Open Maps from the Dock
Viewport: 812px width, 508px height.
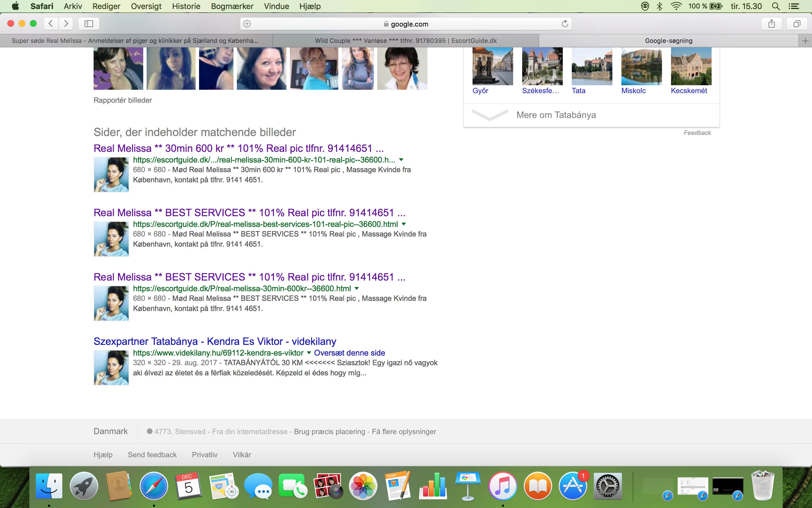point(224,486)
